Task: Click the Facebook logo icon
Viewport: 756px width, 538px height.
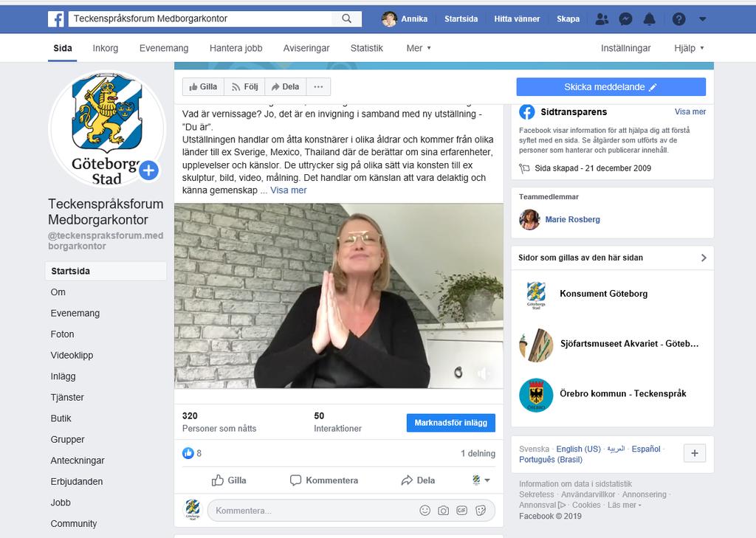Action: click(56, 18)
